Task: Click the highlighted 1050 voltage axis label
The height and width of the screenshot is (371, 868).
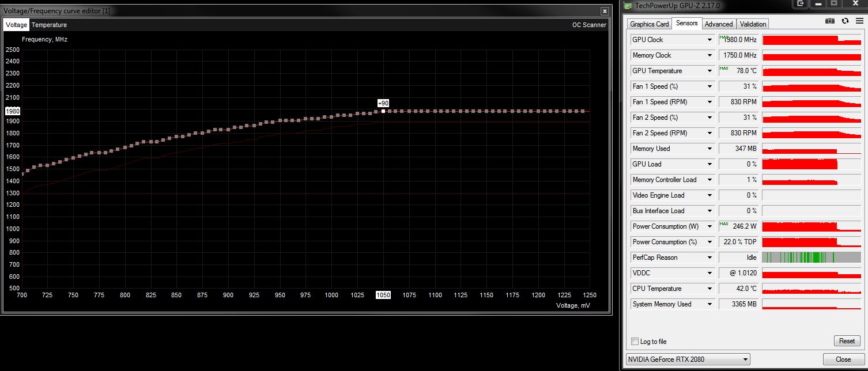Action: point(383,295)
